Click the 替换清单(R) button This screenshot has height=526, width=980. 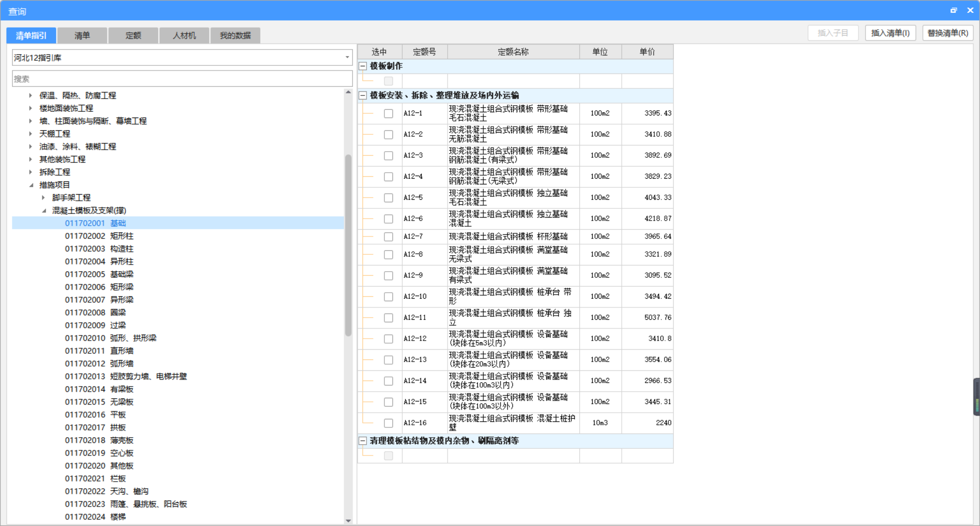tap(948, 33)
